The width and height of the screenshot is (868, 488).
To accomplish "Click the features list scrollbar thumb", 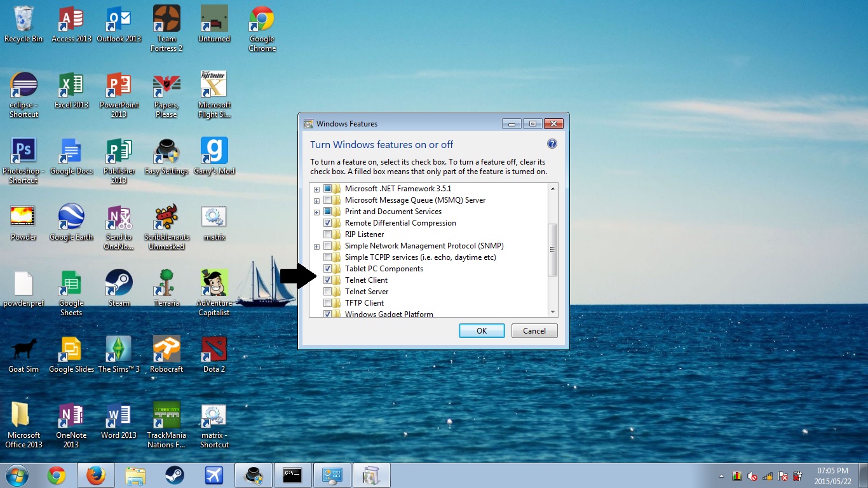I will pyautogui.click(x=553, y=250).
